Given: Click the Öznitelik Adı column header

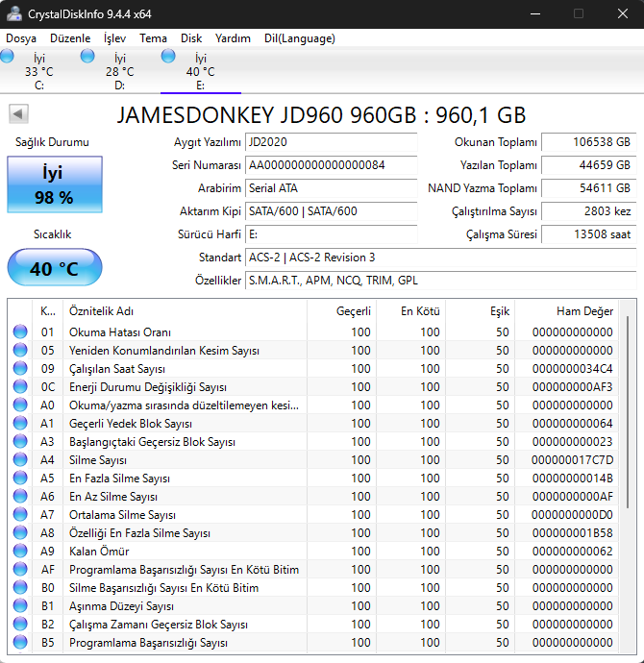Looking at the screenshot, I should tap(101, 311).
